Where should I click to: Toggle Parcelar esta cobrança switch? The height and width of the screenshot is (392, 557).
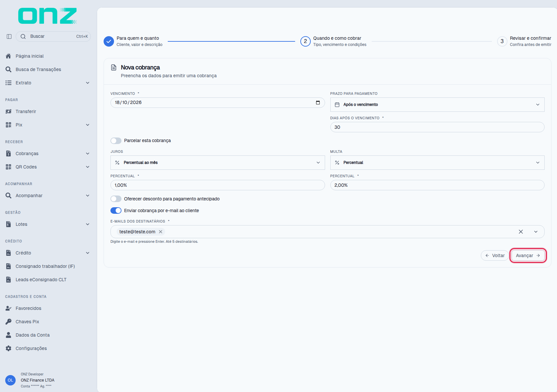(116, 141)
